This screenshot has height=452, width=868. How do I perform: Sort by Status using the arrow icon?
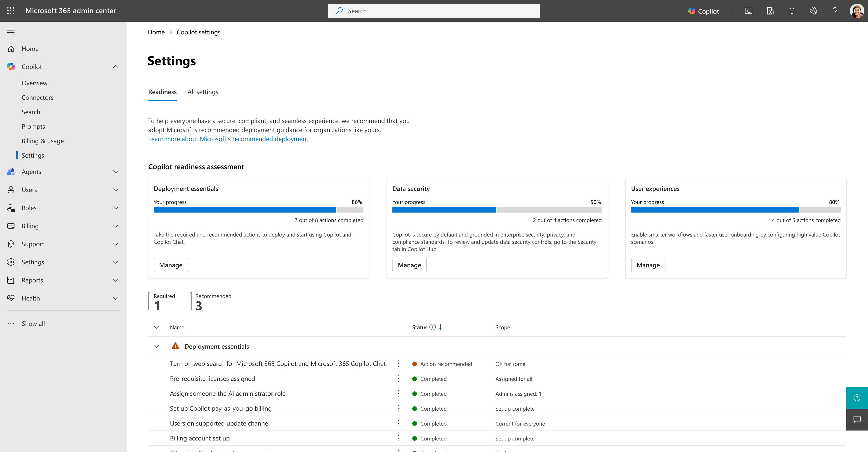[x=440, y=327]
